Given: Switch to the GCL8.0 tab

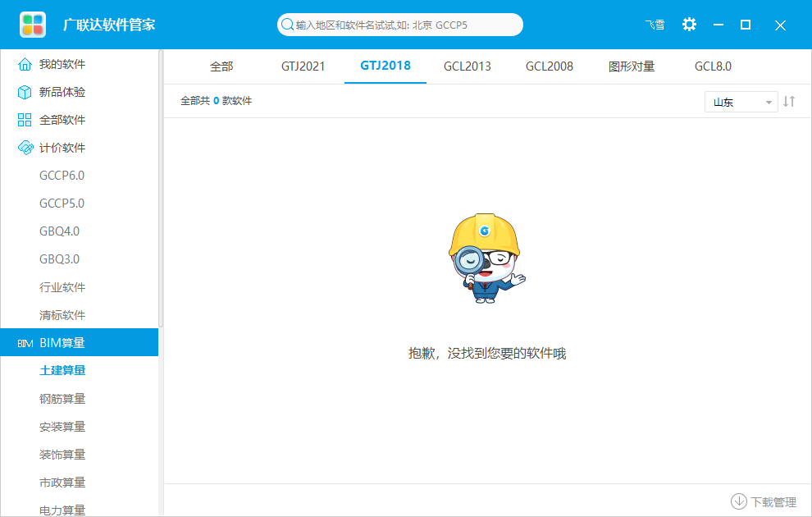Looking at the screenshot, I should [x=713, y=66].
